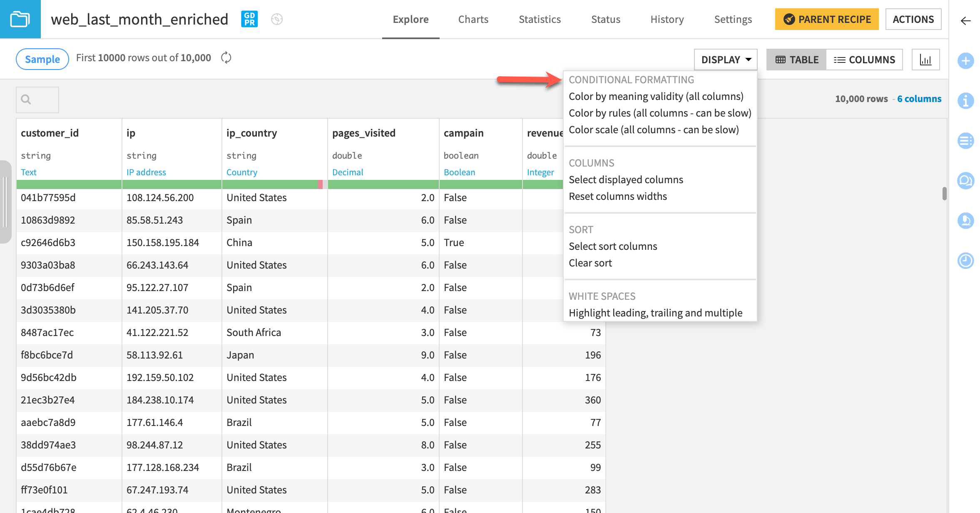
Task: Go to the Statistics tab
Action: pyautogui.click(x=540, y=20)
